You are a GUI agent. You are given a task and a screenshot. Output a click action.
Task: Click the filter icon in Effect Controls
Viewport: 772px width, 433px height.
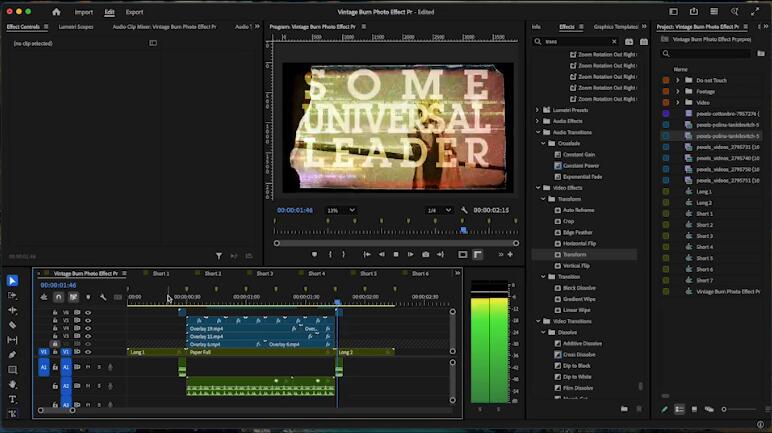(219, 256)
